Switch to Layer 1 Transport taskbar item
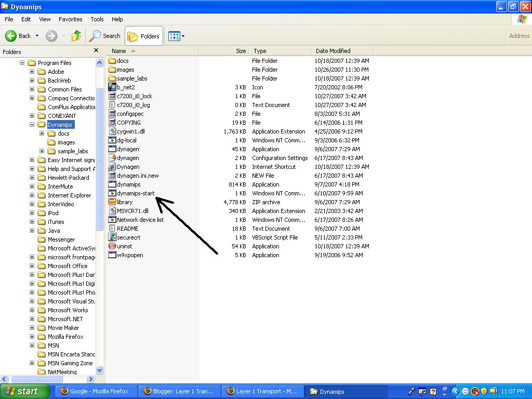The width and height of the screenshot is (532, 399). [262, 391]
